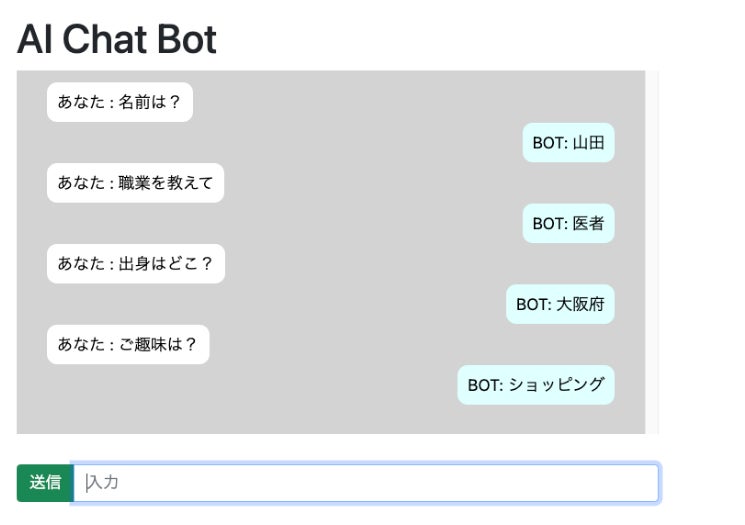This screenshot has height=525, width=745.
Task: Click the "BOT:" label before ショッピング
Action: click(x=484, y=385)
